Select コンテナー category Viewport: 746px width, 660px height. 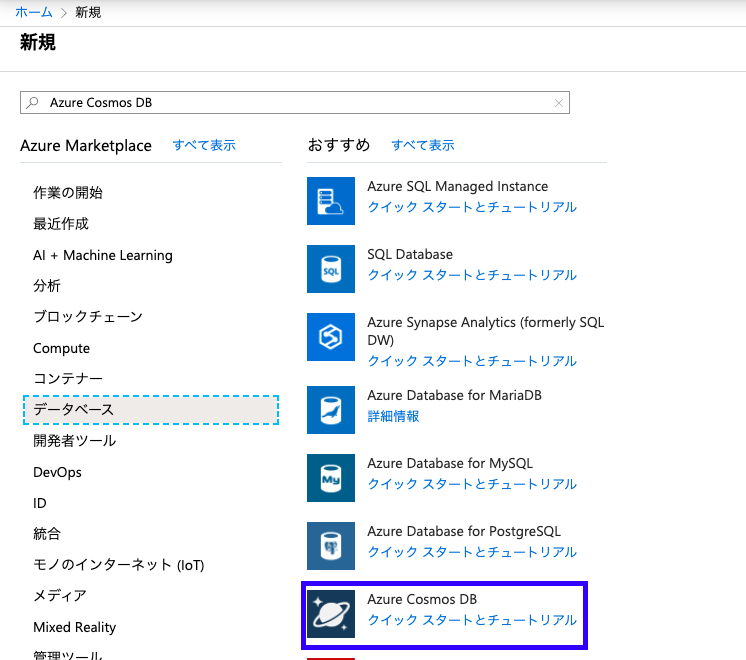click(x=68, y=379)
